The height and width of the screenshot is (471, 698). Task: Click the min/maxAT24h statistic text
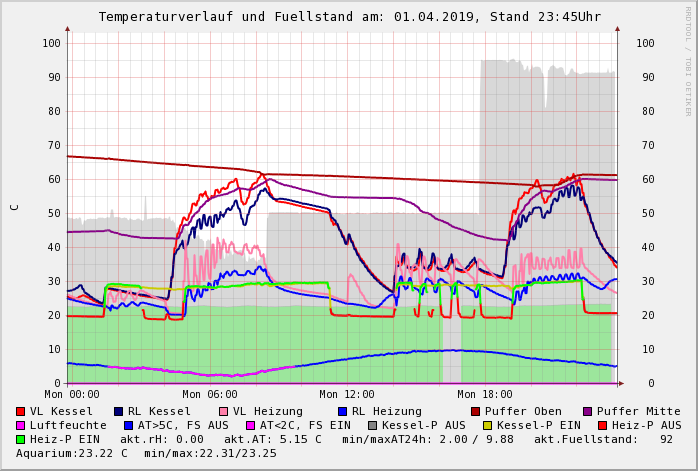(x=428, y=439)
